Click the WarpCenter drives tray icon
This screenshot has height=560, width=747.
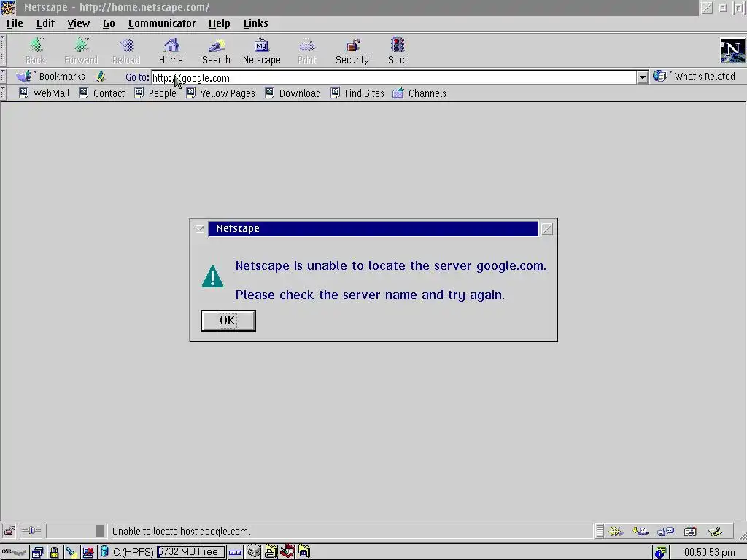254,551
